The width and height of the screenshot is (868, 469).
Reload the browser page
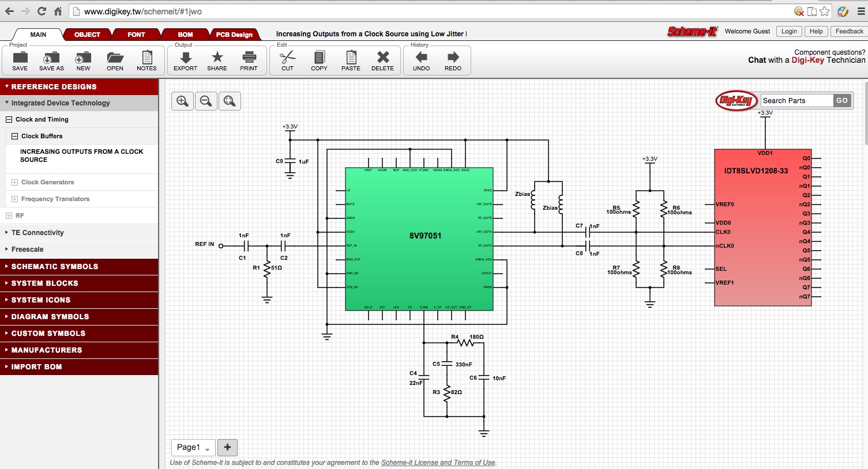pyautogui.click(x=42, y=12)
